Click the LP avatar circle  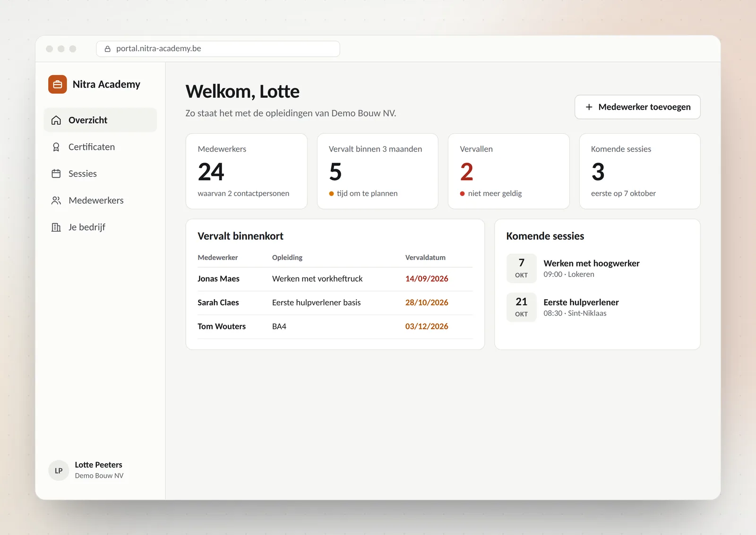point(59,471)
